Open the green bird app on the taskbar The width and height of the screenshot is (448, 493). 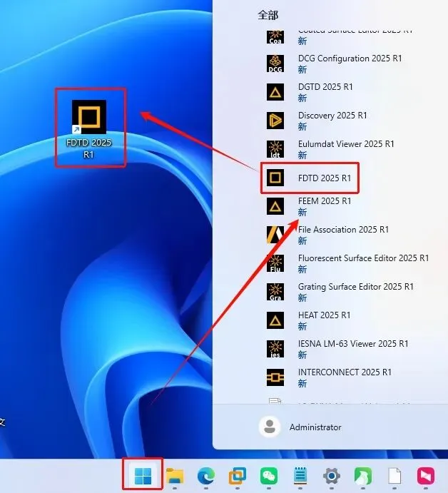[363, 476]
